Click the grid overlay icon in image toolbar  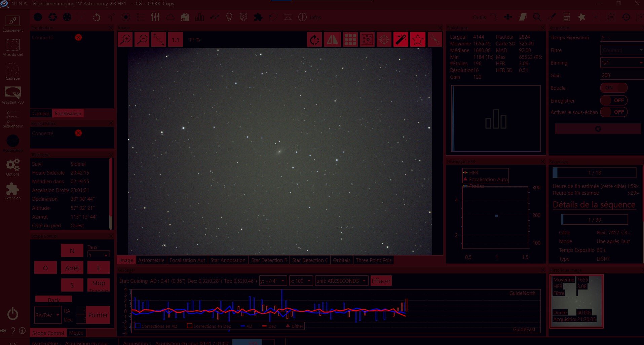[x=350, y=40]
